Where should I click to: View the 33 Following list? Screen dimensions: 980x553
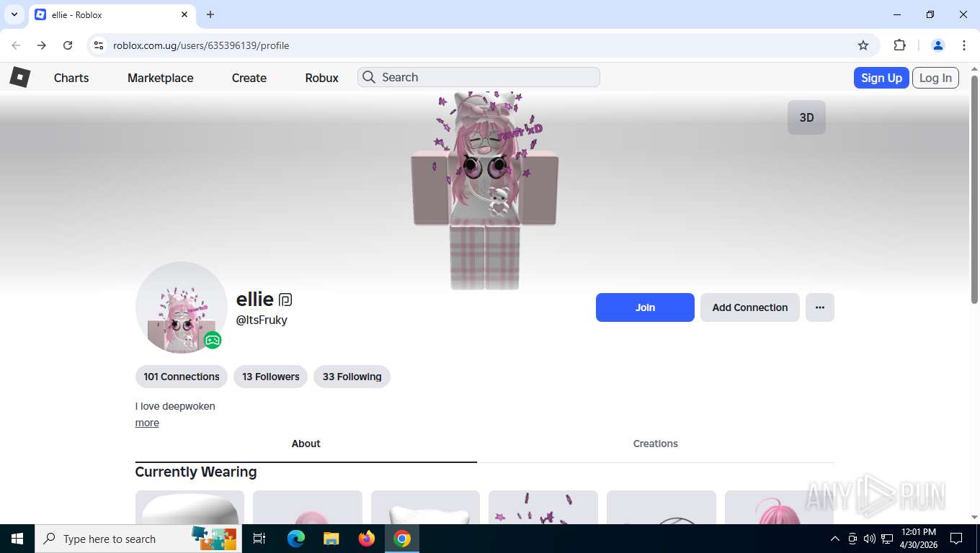pos(352,377)
